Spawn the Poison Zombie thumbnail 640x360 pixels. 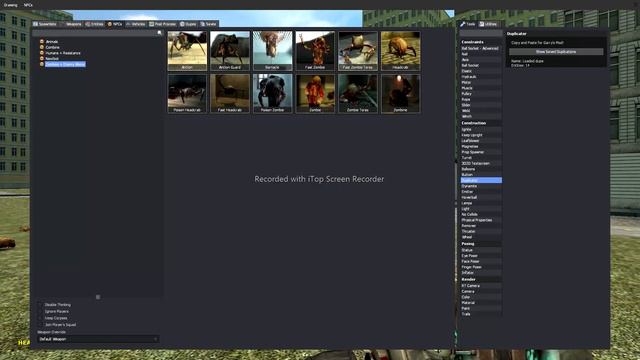[272, 93]
